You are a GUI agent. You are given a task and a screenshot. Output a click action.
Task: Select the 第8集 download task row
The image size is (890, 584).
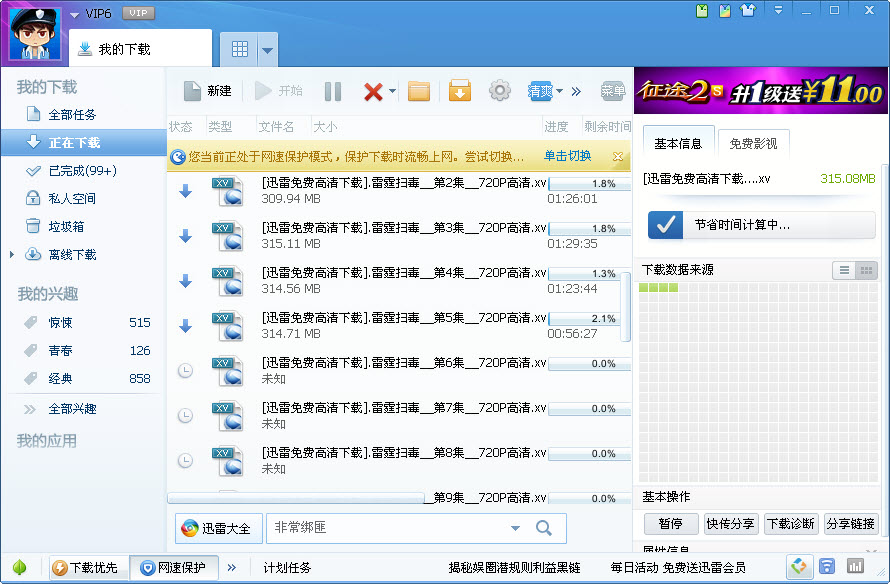pyautogui.click(x=398, y=460)
